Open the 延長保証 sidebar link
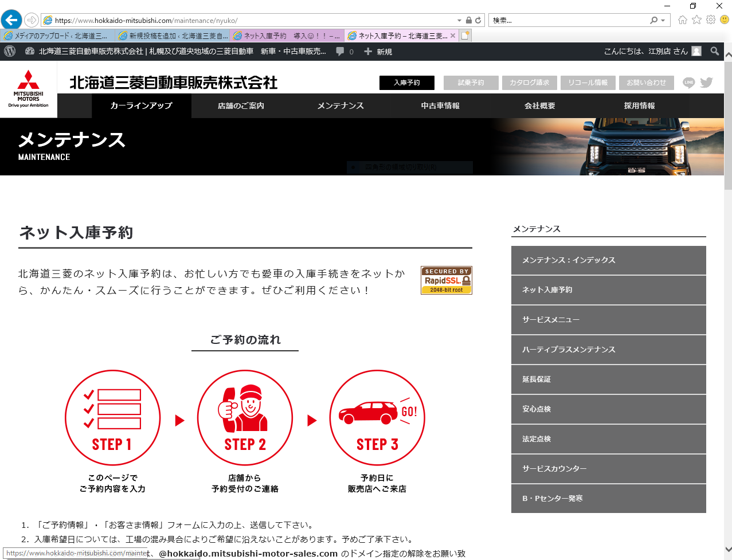 coord(609,379)
